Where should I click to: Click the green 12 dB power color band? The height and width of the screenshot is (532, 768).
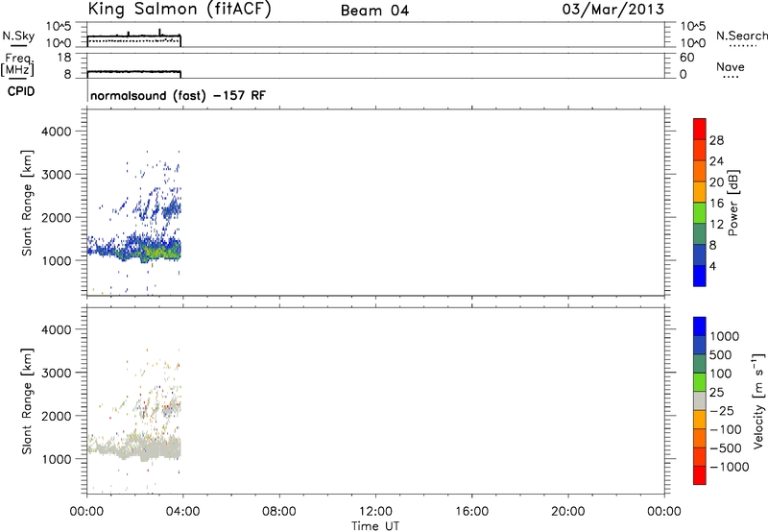[x=700, y=213]
